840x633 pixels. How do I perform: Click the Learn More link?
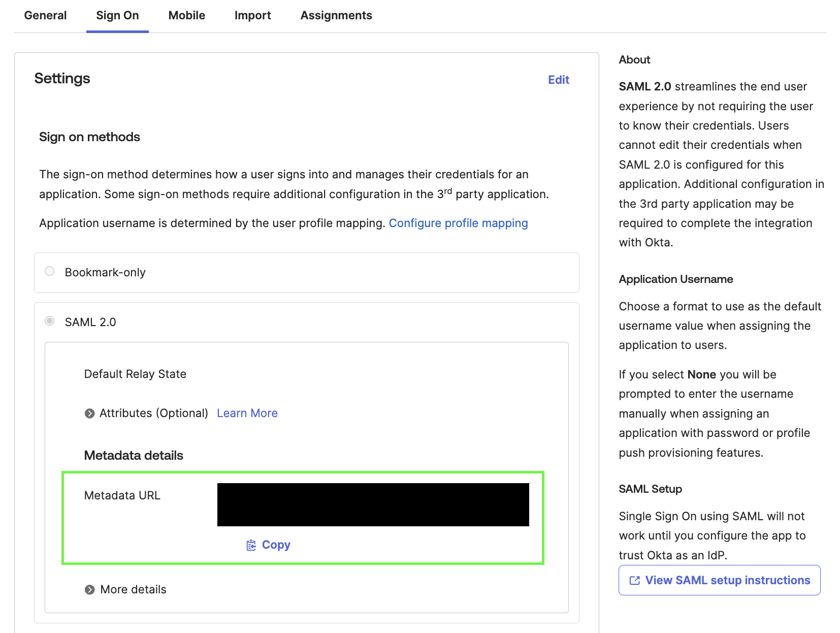tap(247, 413)
